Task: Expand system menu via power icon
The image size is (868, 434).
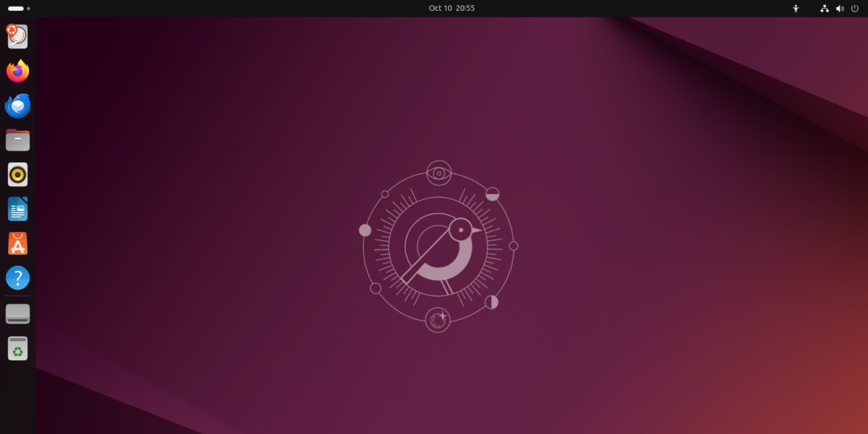Action: click(854, 9)
